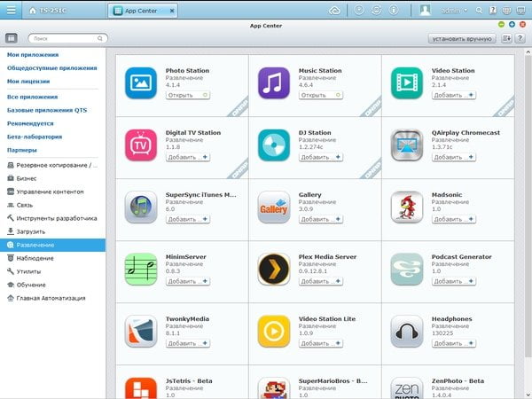Click the MinimServer app title
Viewport: 532px width, 399px height.
coord(185,257)
